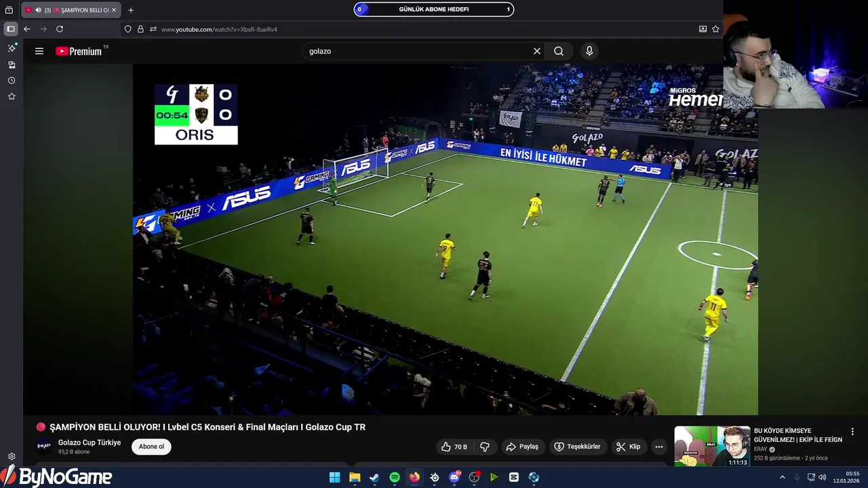Open Discord from the taskbar

454,477
